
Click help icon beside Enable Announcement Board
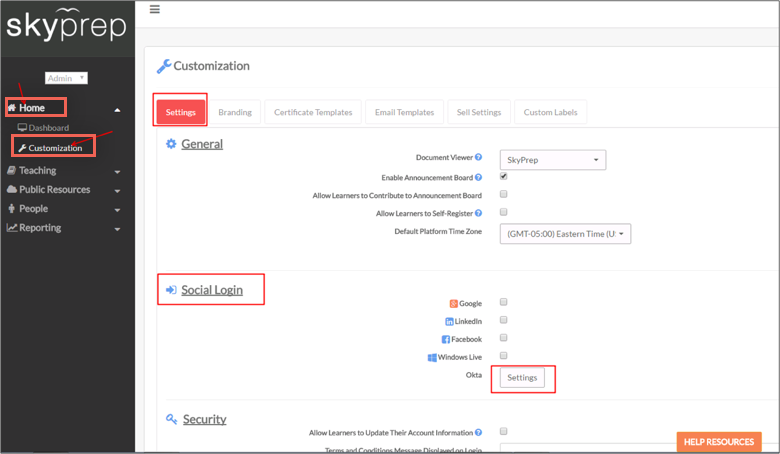(478, 177)
